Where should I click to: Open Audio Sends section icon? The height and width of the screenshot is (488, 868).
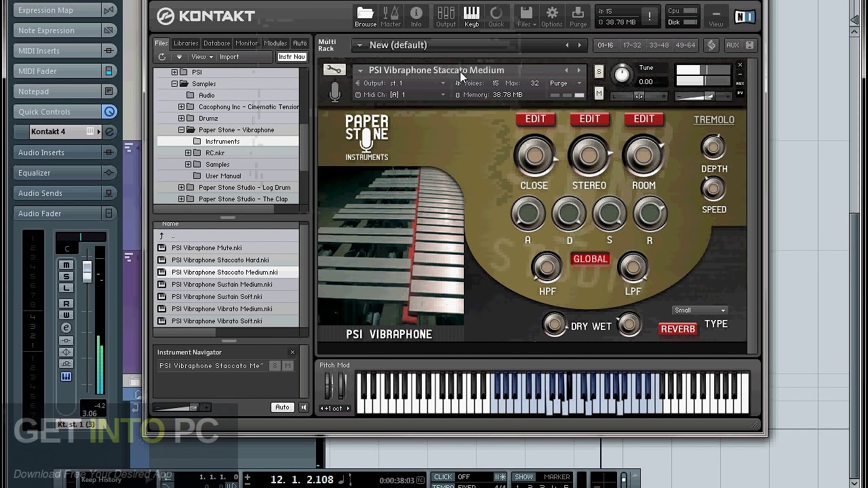click(108, 193)
